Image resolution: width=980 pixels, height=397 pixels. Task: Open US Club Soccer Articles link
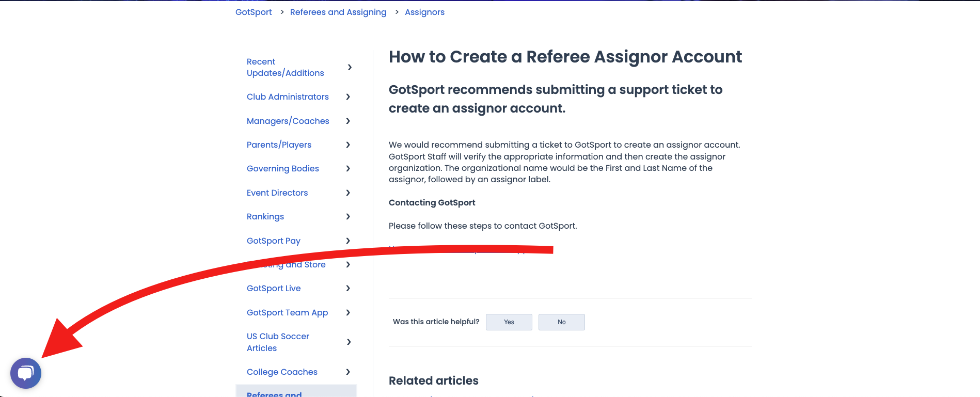278,342
